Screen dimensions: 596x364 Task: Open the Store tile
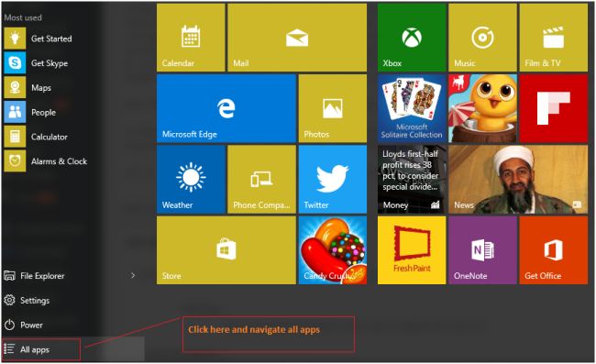[x=226, y=250]
